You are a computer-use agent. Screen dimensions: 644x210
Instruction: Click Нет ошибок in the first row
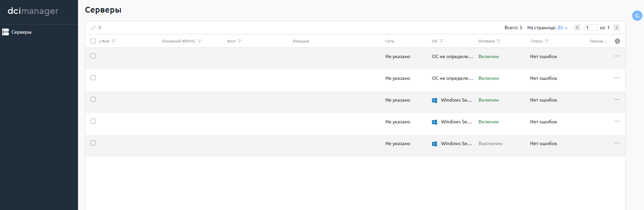(x=544, y=57)
